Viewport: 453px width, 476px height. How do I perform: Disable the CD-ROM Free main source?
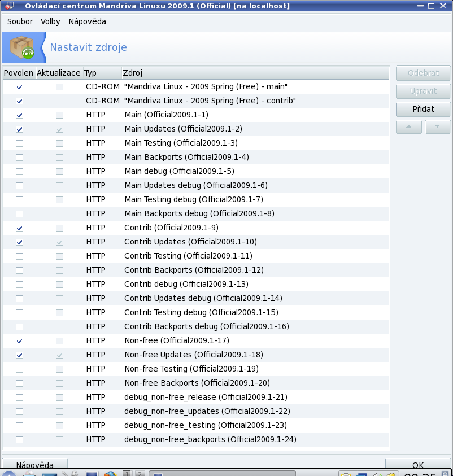tap(19, 87)
